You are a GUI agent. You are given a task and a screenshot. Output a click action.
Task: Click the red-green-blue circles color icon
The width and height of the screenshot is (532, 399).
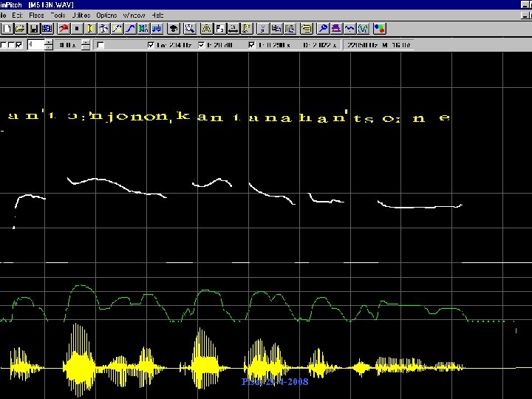(380, 29)
